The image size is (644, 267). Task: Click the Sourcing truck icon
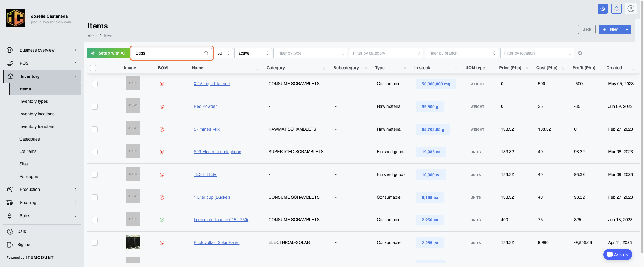click(10, 203)
